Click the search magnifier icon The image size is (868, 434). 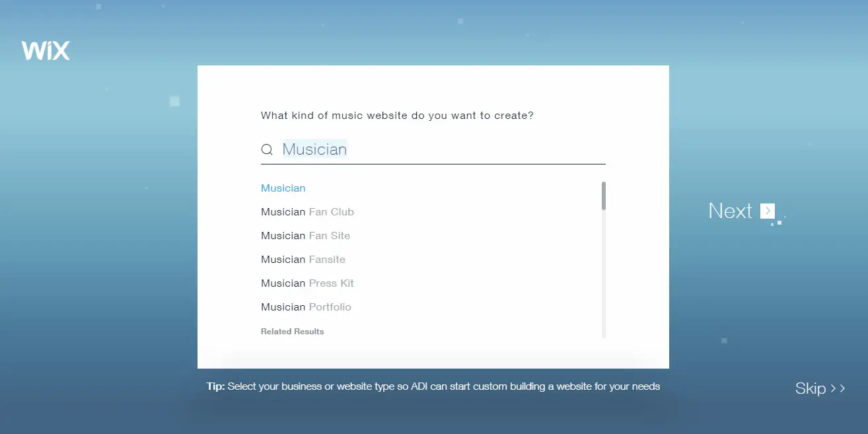(x=267, y=149)
